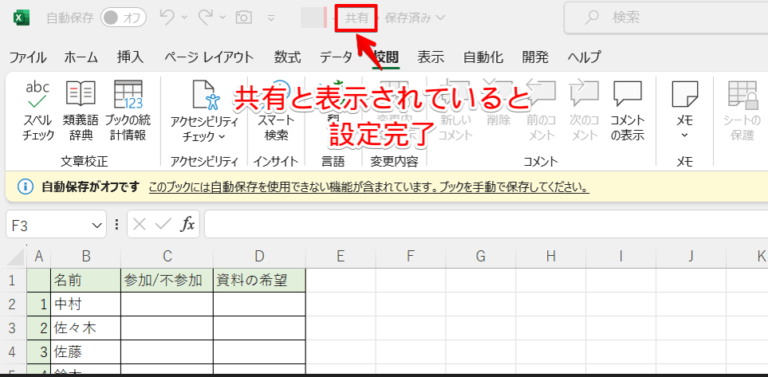Screen dimensions: 768x377
Task: Go to 前のコメント
Action: click(541, 111)
